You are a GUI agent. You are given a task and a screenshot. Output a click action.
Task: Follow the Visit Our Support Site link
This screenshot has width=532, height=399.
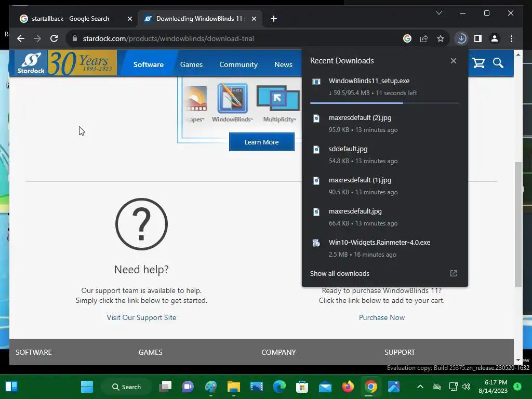tap(141, 317)
